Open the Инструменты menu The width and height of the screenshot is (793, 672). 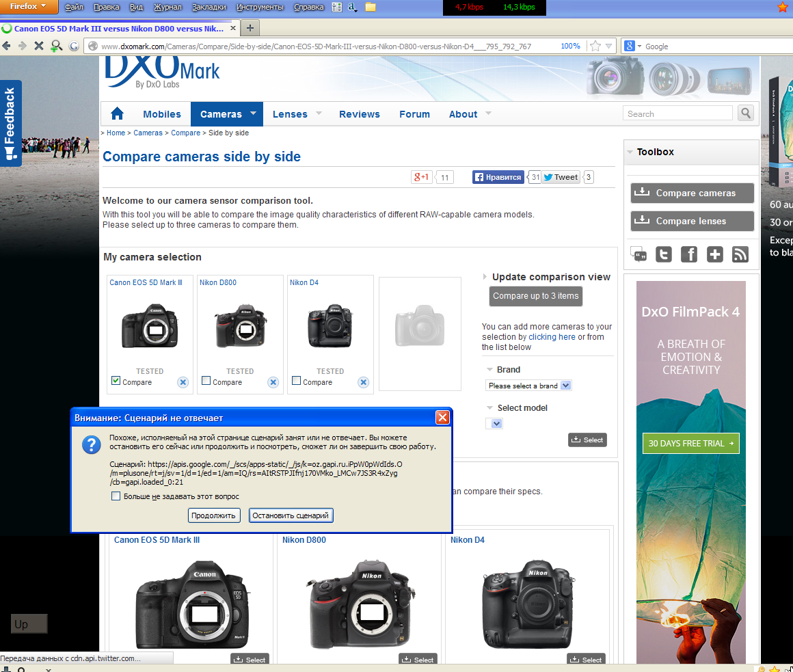tap(260, 7)
